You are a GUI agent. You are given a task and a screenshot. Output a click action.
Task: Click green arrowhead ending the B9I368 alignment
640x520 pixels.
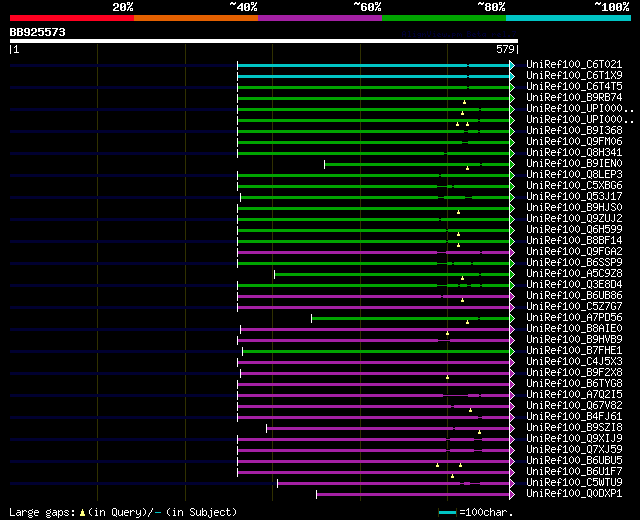pyautogui.click(x=512, y=131)
